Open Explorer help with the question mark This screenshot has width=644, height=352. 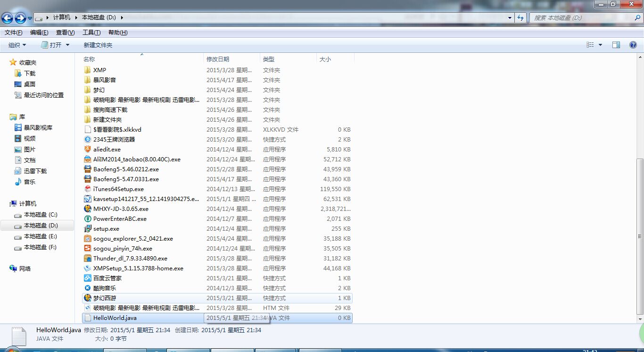(x=633, y=45)
